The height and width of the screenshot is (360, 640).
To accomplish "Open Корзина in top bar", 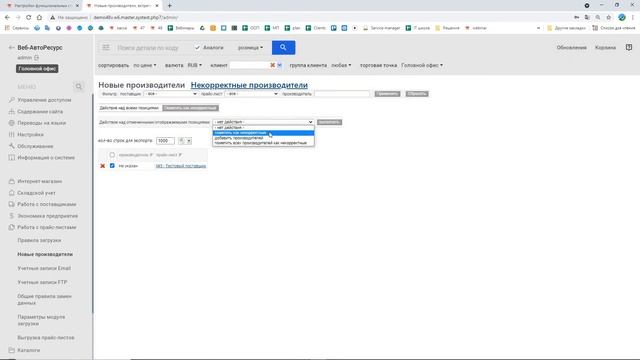I will point(605,47).
